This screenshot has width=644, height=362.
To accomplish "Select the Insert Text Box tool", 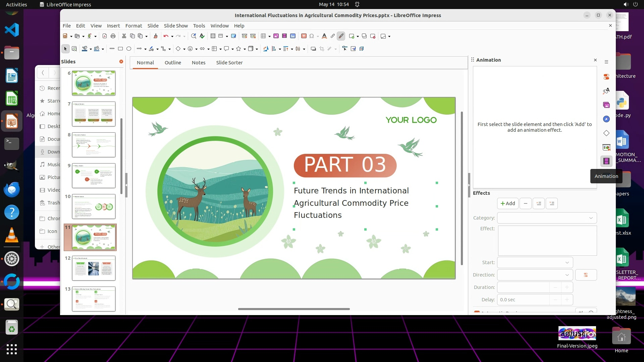I will pos(304,36).
